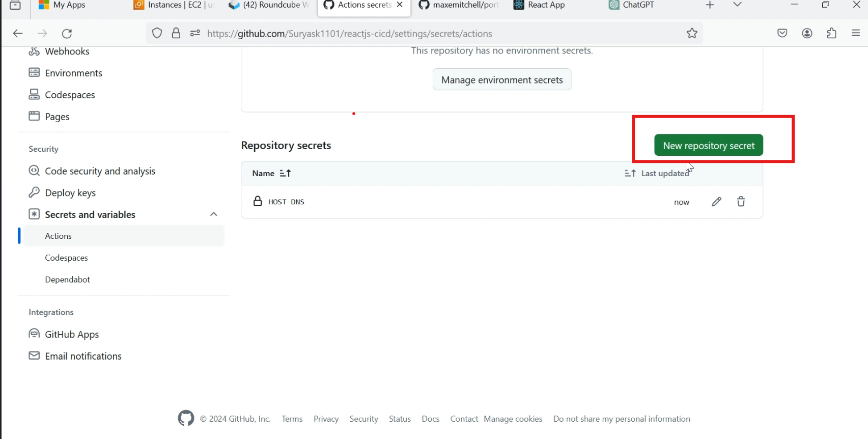
Task: Click the GitHub logo in footer
Action: tap(186, 418)
